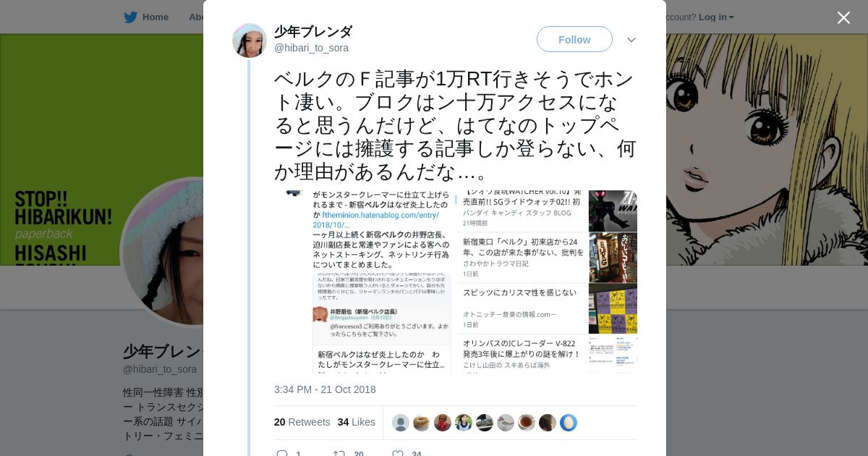The height and width of the screenshot is (456, 868).
Task: Click the blue egg liker avatar
Action: click(569, 423)
